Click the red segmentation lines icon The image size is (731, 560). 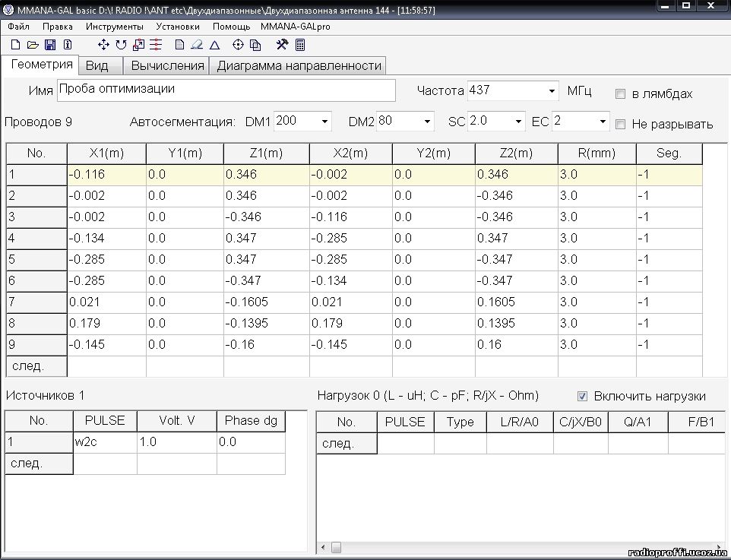pyautogui.click(x=156, y=45)
